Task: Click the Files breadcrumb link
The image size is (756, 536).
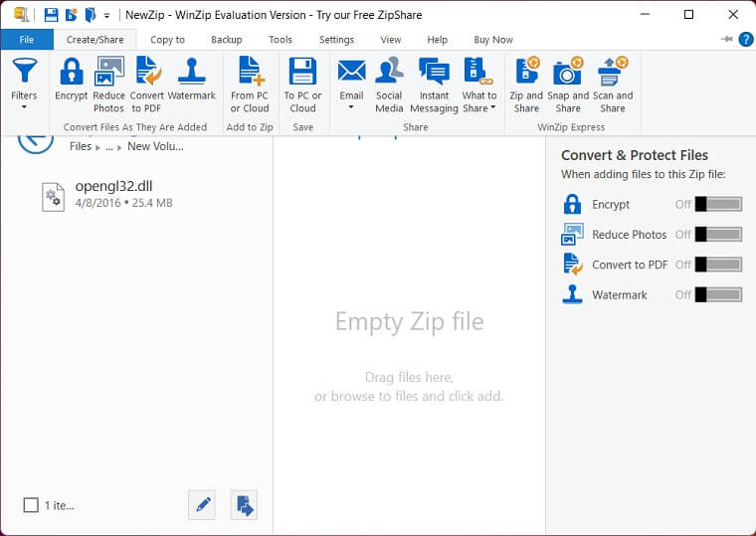Action: coord(80,146)
